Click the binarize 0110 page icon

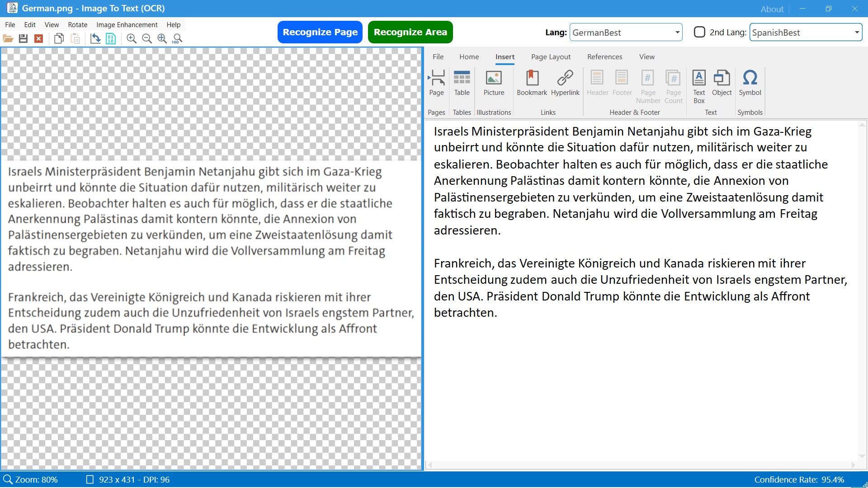click(x=111, y=39)
